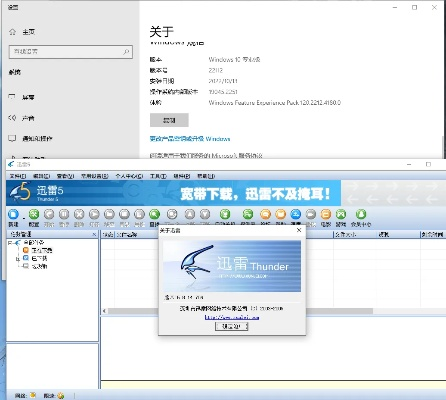Viewport: 446px width, 400px height.
Task: Click the Thunder bird icon in the title bar
Action: point(11,164)
